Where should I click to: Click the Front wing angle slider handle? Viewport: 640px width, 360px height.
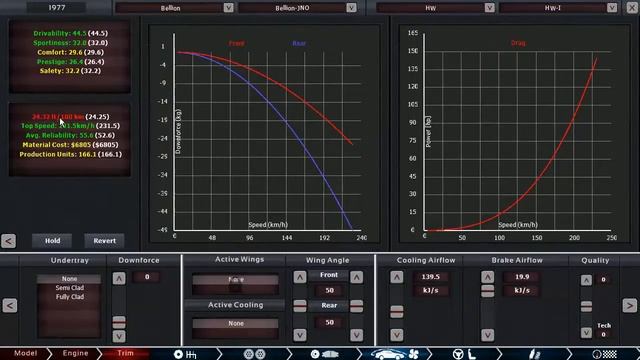click(300, 306)
